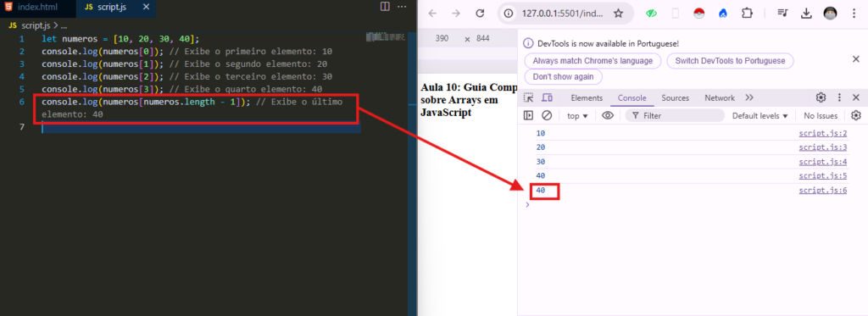The image size is (868, 316).
Task: Open the Default levels dropdown
Action: [x=759, y=116]
